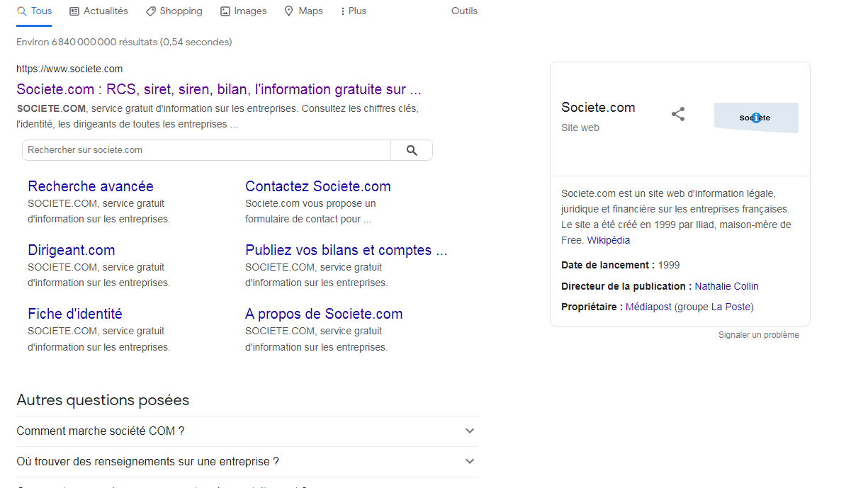The height and width of the screenshot is (488, 868).
Task: Expand 'Où trouver des renseignements' question chevron
Action: click(x=469, y=461)
